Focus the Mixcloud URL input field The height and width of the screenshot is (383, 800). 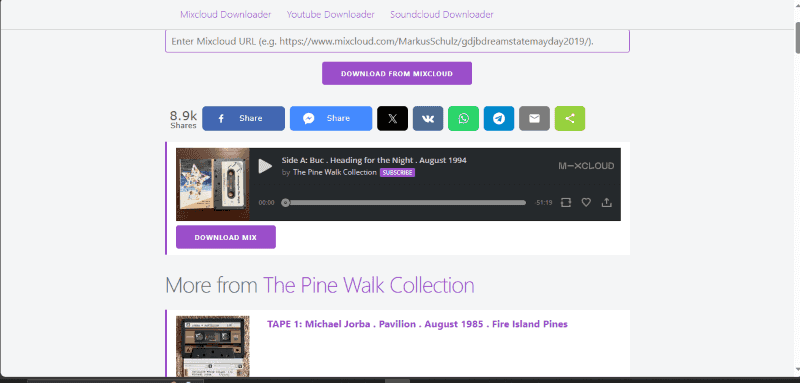(397, 41)
